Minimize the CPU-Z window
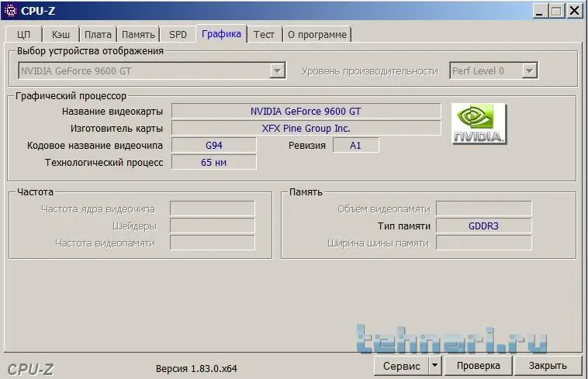This screenshot has height=379, width=588. click(539, 11)
